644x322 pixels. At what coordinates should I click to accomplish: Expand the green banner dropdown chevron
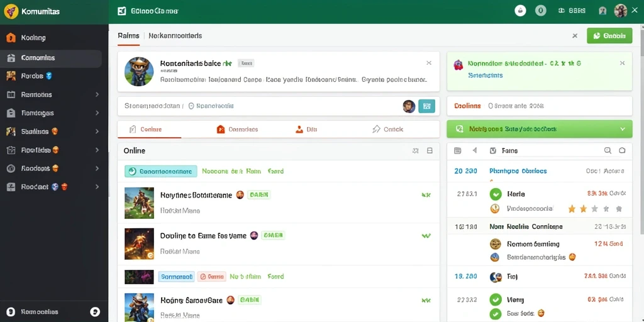(x=623, y=129)
